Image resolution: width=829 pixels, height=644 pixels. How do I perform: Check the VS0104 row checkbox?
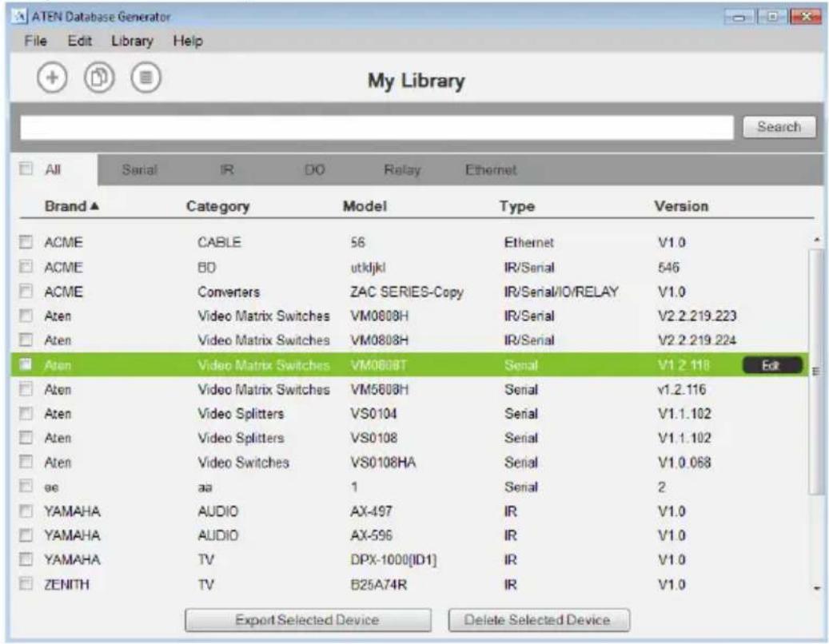pyautogui.click(x=26, y=413)
